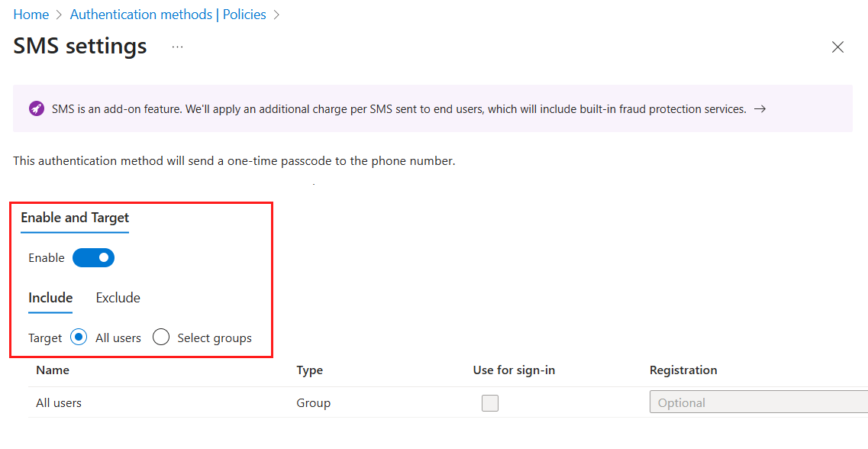Close the SMS settings pane
Image resolution: width=868 pixels, height=449 pixels.
coord(837,47)
